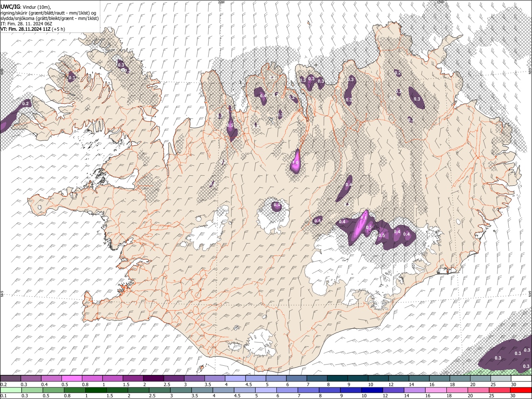
Task: Pick the bright red rain swatch after 30
Action: [x=521, y=390]
